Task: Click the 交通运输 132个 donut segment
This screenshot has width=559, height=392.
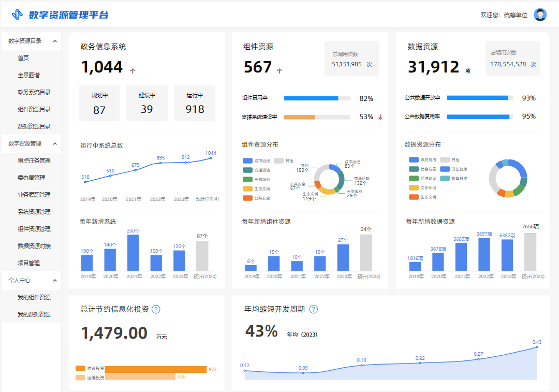Action: pyautogui.click(x=341, y=181)
